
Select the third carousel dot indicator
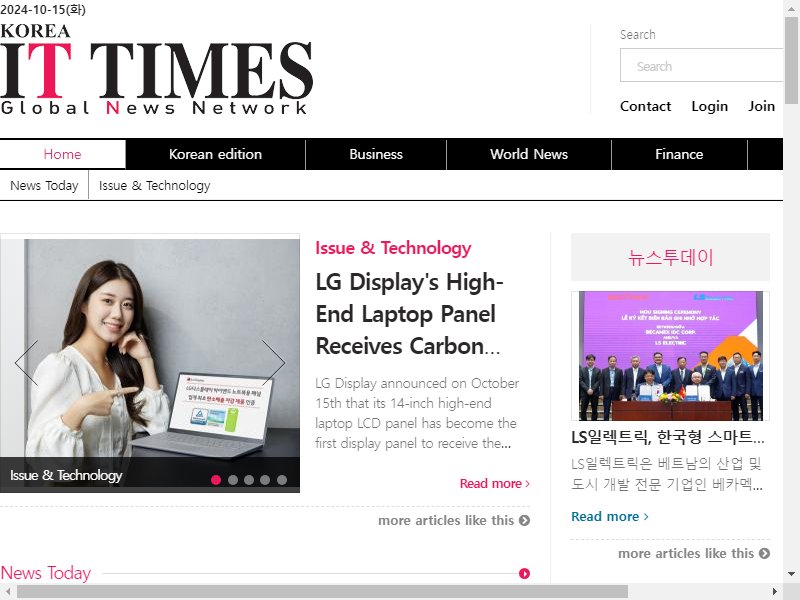[x=249, y=480]
